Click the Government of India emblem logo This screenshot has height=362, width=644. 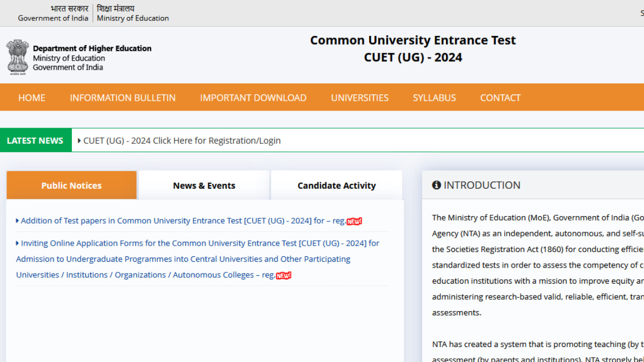[x=17, y=56]
